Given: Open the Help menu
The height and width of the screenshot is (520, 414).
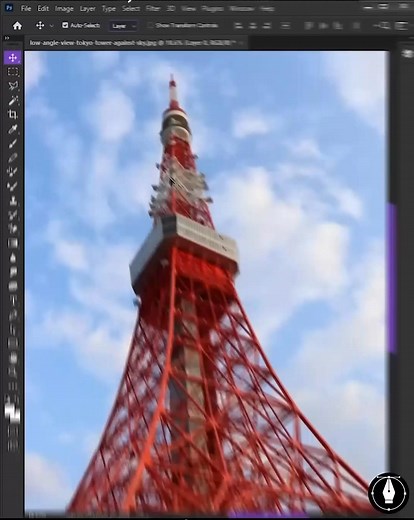Looking at the screenshot, I should (x=267, y=8).
